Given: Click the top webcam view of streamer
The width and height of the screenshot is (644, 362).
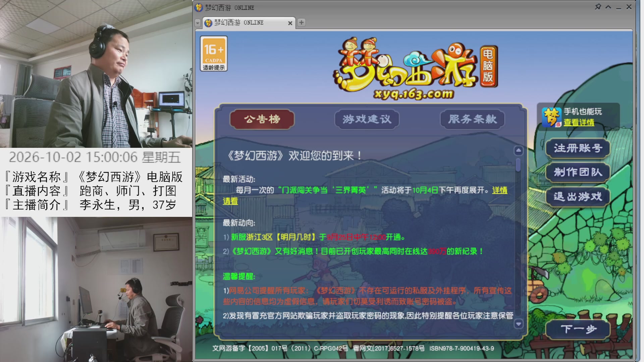Looking at the screenshot, I should [96, 74].
